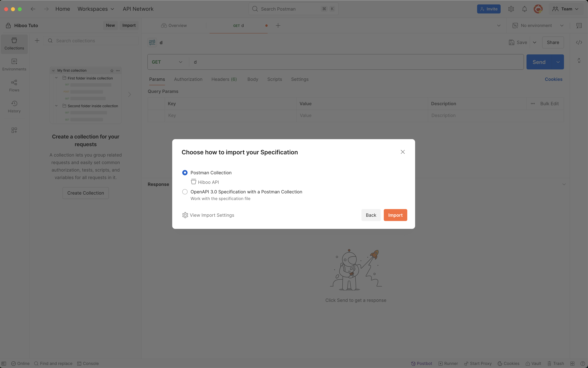
Task: Click Bulk Edit in query params
Action: click(549, 104)
